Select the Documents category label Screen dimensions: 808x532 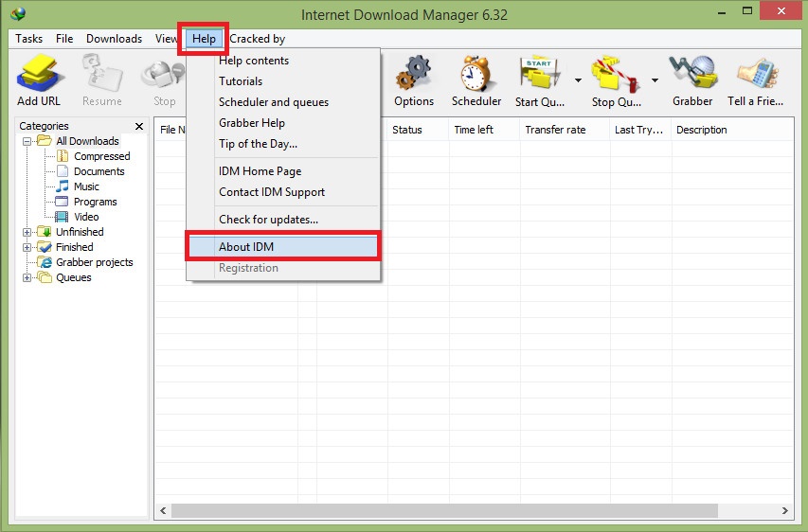pyautogui.click(x=99, y=171)
